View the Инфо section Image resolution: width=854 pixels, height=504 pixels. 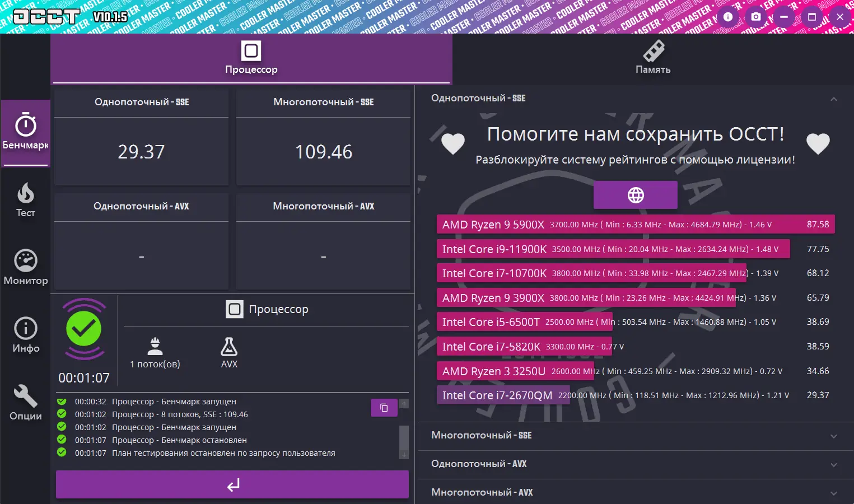point(26,335)
